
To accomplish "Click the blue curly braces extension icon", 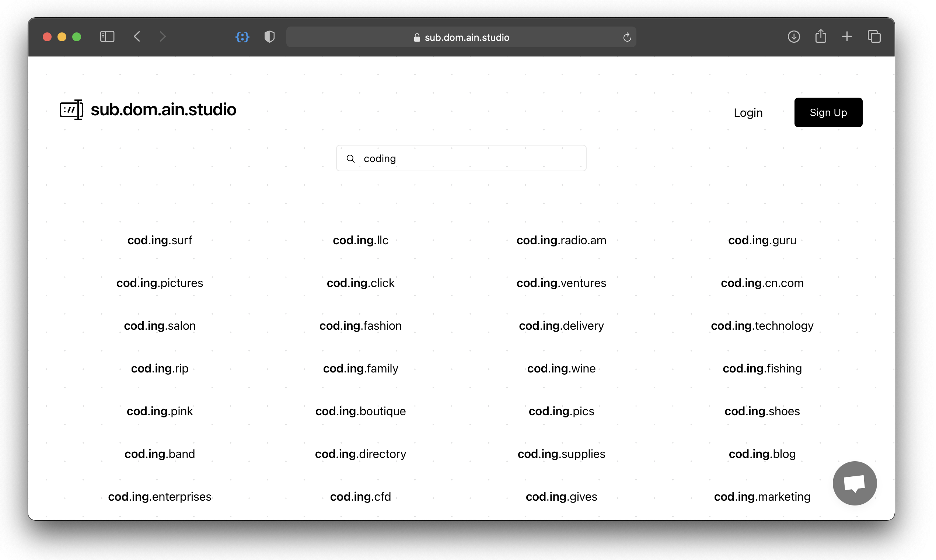I will click(x=242, y=37).
